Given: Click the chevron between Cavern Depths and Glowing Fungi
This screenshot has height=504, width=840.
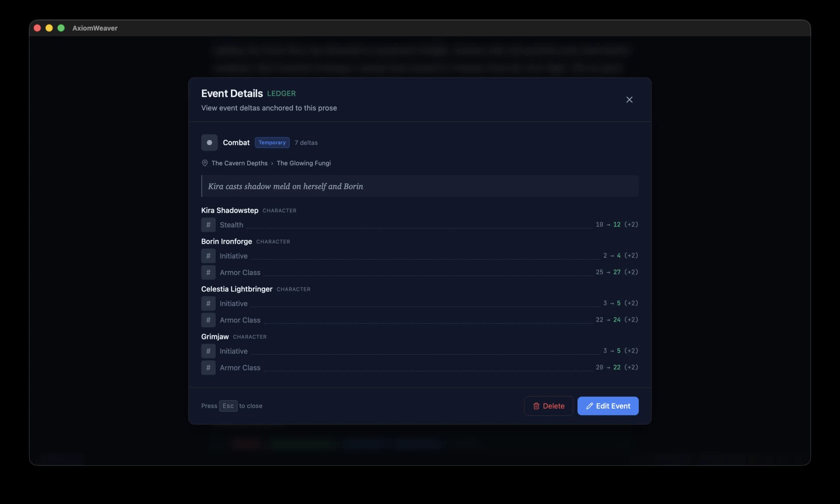Looking at the screenshot, I should coord(273,163).
